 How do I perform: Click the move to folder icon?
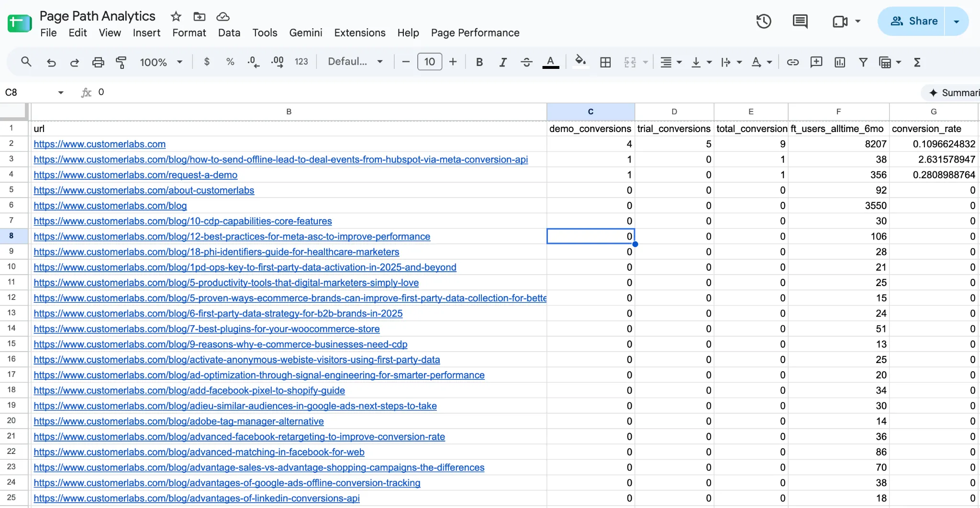[x=199, y=17]
